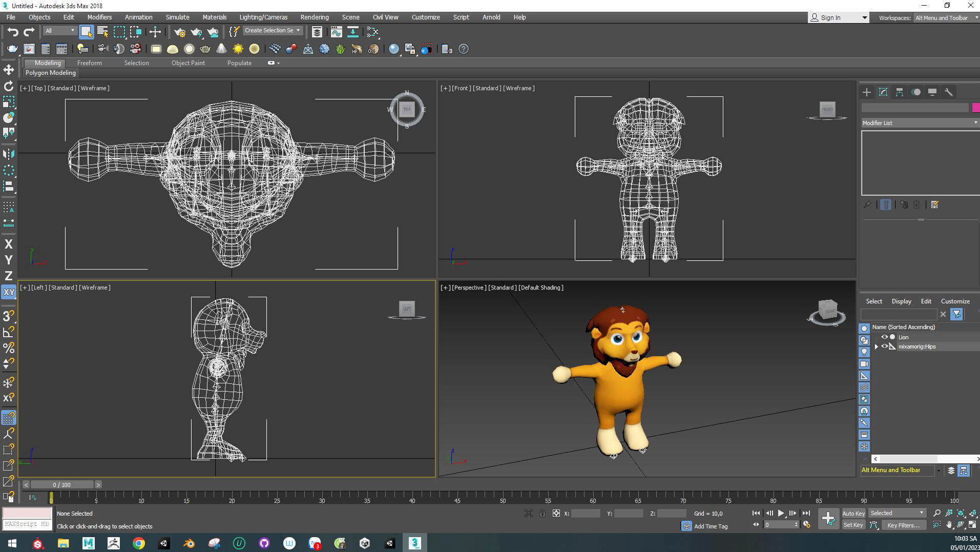Expand mixamorig:Hips tree node
980x552 pixels.
pos(876,346)
